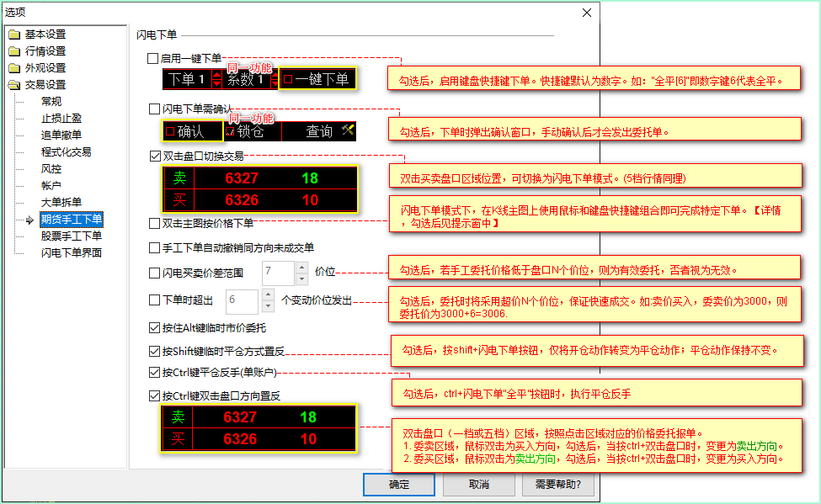Increase the 下单时超出 value with up arrow

click(x=268, y=294)
